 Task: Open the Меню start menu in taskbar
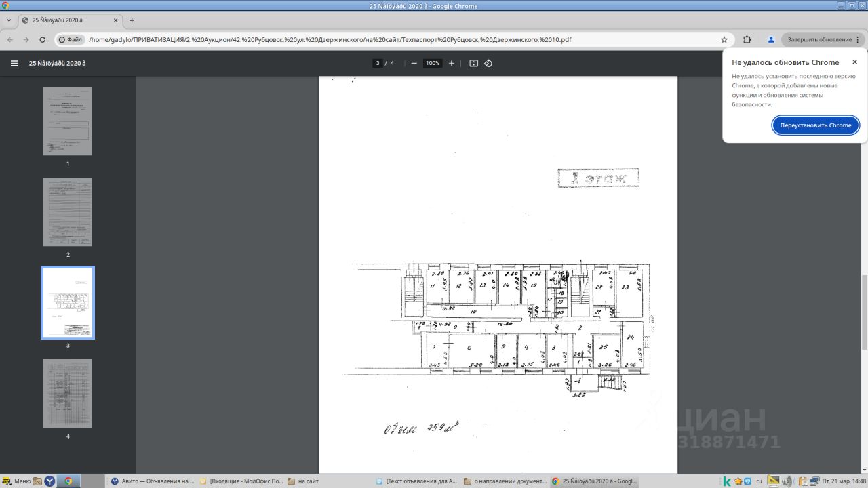coord(16,481)
